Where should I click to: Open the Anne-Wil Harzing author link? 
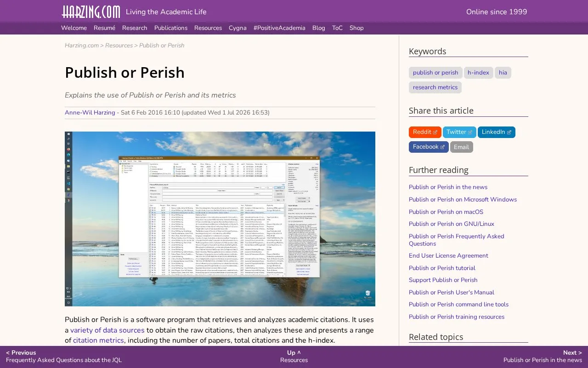(x=90, y=113)
